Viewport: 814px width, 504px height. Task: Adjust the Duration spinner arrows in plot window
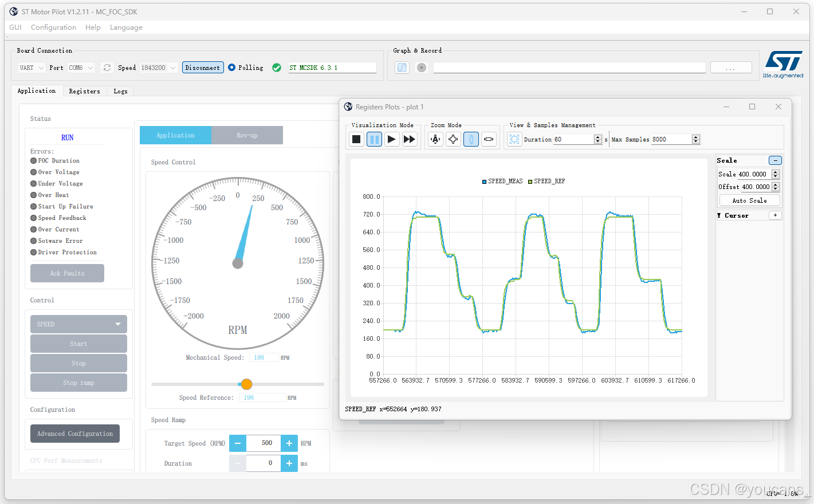coord(598,139)
